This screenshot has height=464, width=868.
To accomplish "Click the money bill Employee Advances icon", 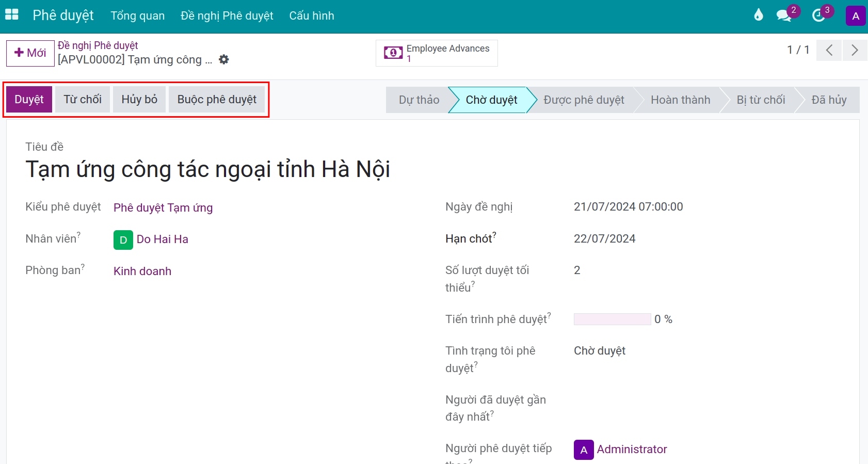I will pos(393,53).
